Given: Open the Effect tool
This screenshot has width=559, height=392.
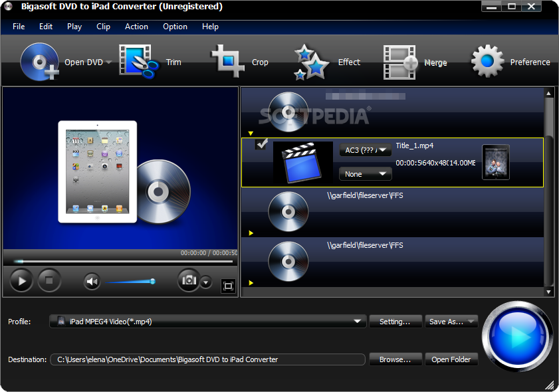Looking at the screenshot, I should (327, 62).
